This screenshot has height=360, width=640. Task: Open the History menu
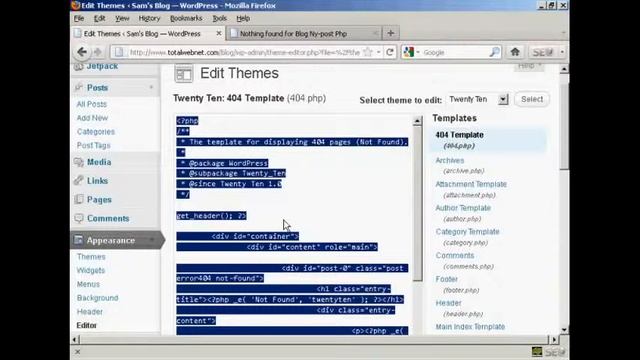point(149,18)
